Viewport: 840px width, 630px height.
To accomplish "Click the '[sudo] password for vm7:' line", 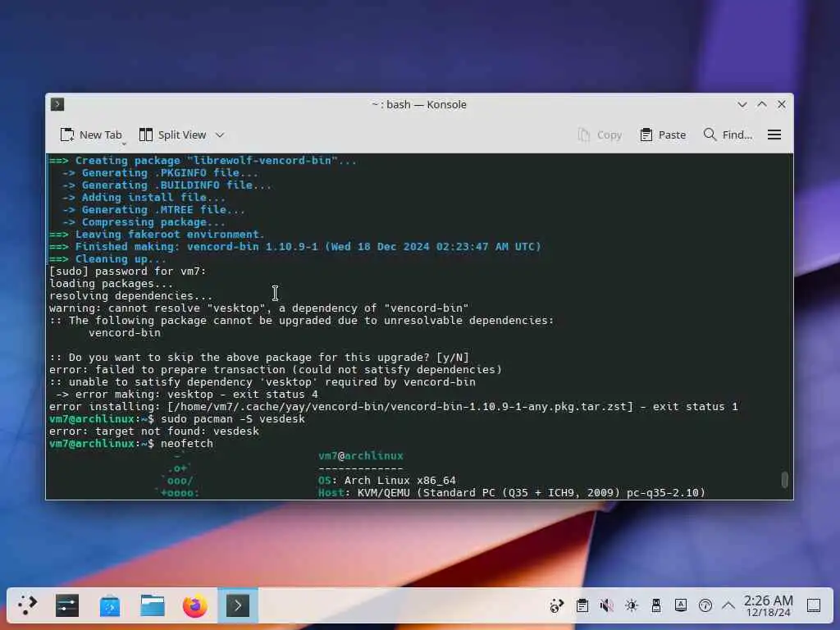I will pos(127,271).
